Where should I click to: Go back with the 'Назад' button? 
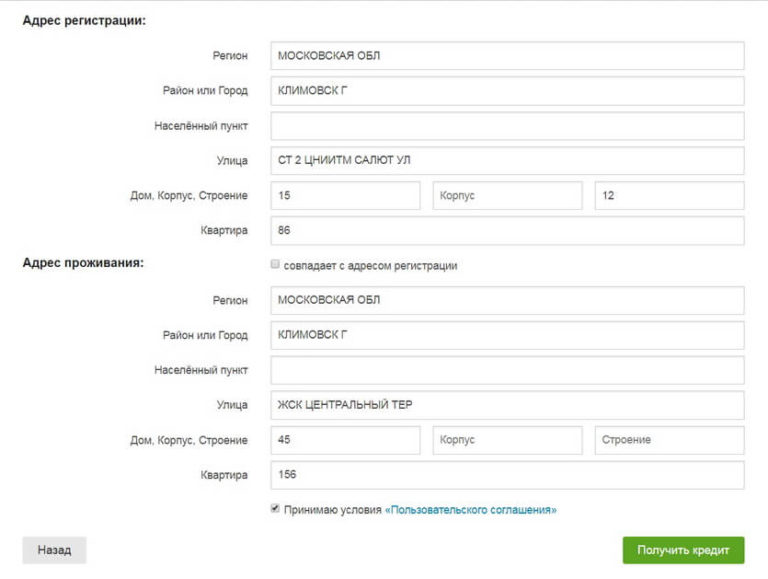(x=54, y=550)
